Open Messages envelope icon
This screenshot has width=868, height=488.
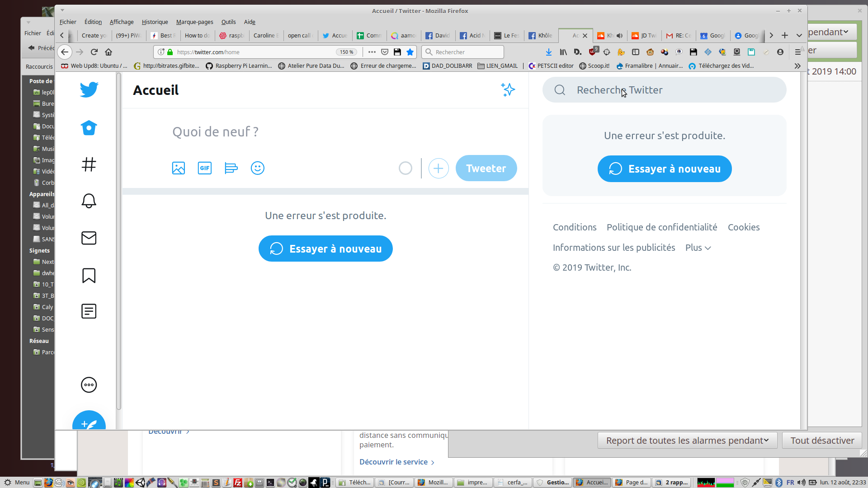[x=89, y=238]
